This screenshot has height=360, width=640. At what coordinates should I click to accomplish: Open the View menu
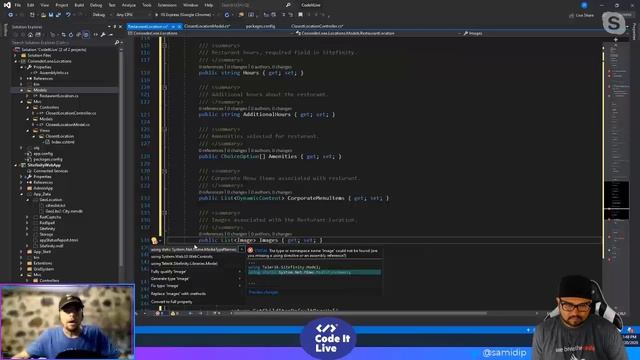coord(44,5)
